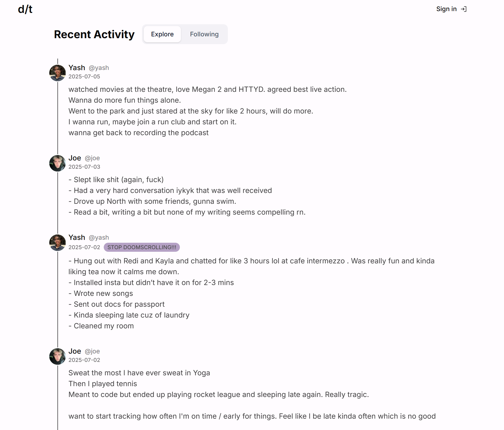
Task: Open Yash's name on the cafe intermezzo post
Action: 77,237
